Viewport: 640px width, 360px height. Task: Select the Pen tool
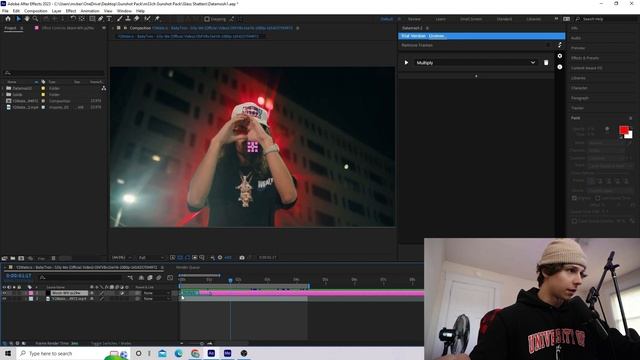[101, 19]
